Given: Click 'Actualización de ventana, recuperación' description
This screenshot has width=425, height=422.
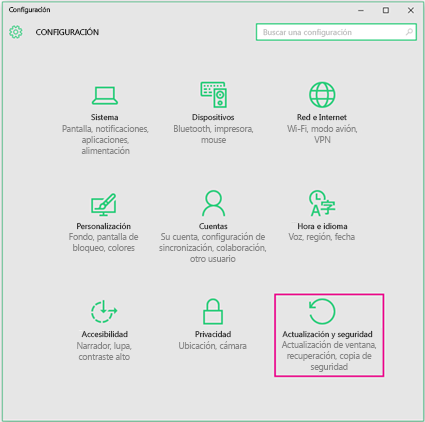Looking at the screenshot, I should [329, 356].
